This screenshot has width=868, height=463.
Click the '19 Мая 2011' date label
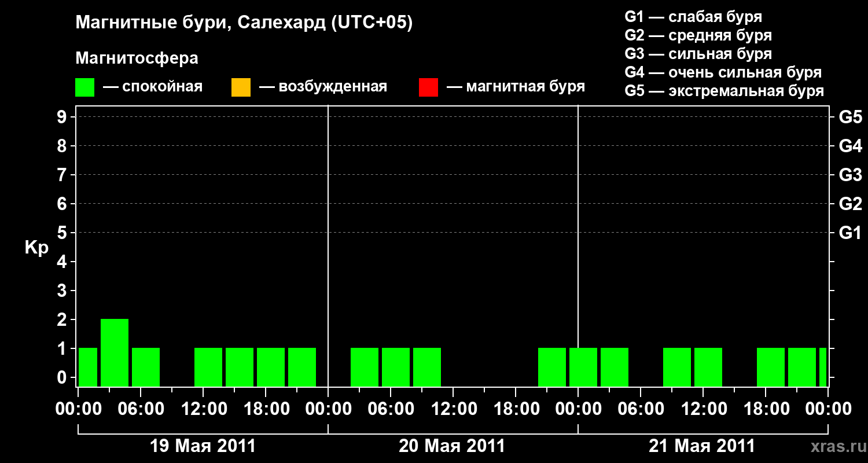[x=203, y=446]
